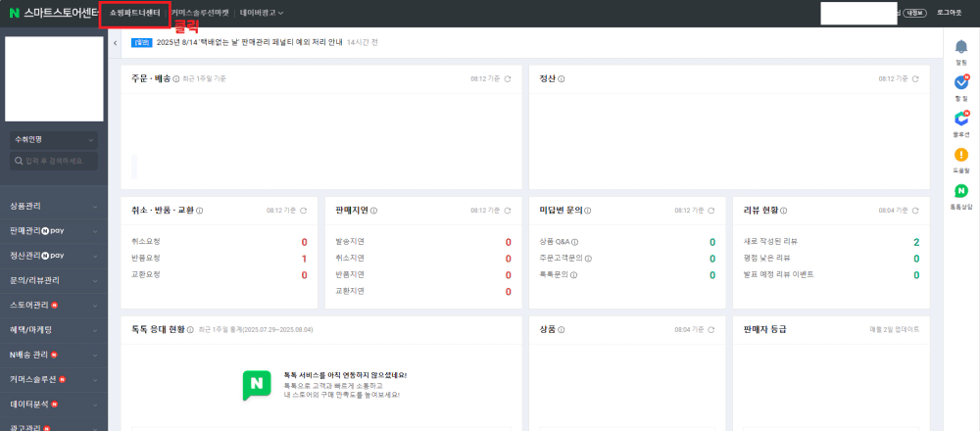Open the 도움말 exclamation icon
980x431 pixels.
tap(961, 155)
